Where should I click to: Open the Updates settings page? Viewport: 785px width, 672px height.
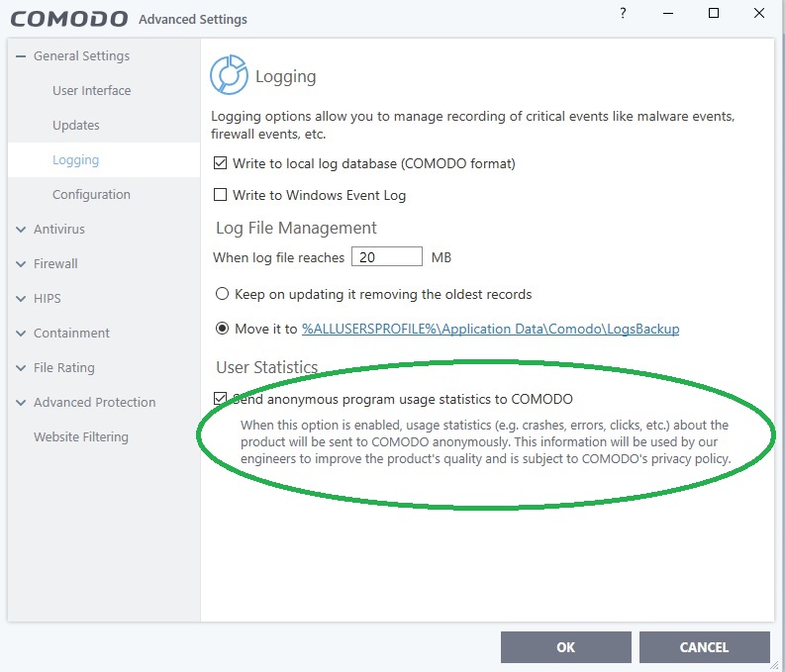(76, 126)
